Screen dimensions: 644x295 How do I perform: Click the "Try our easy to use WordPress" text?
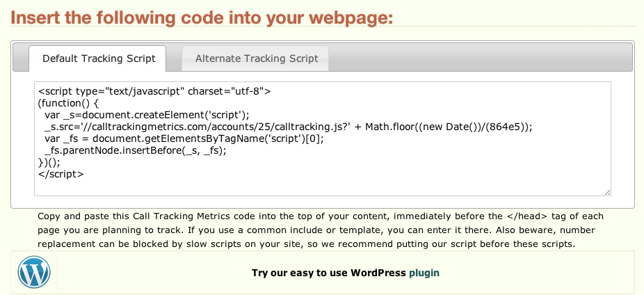[328, 273]
